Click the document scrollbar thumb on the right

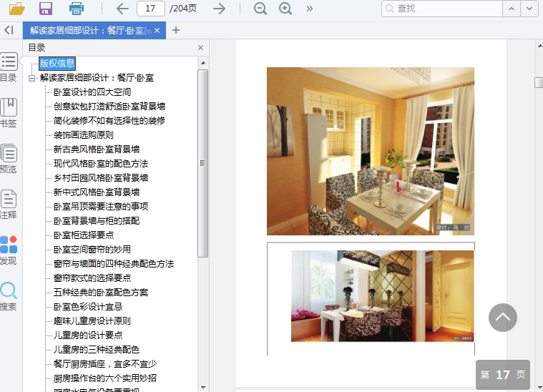pos(539,83)
